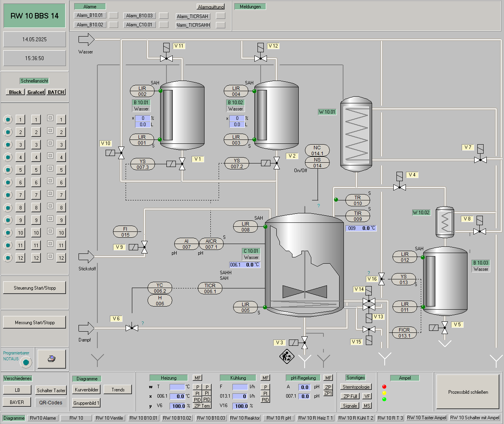The width and height of the screenshot is (504, 424).
Task: Click Messung Start/Stopp button
Action: (35, 322)
